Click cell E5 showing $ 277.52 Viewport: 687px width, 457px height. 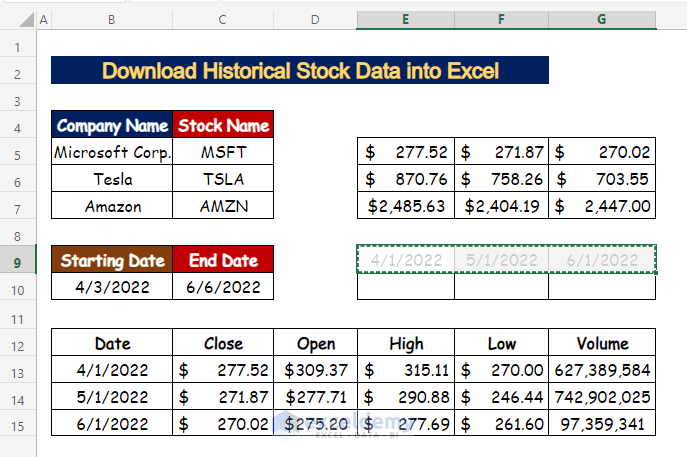[406, 152]
